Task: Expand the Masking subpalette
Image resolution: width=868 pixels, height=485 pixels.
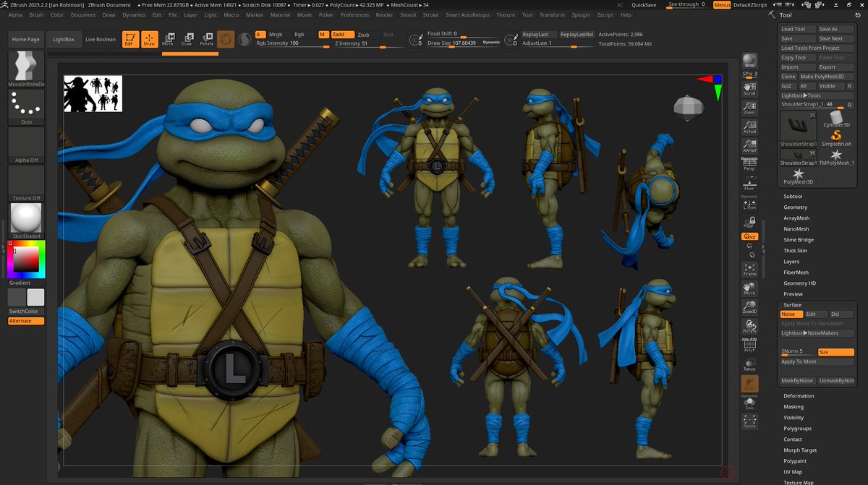Action: tap(793, 407)
